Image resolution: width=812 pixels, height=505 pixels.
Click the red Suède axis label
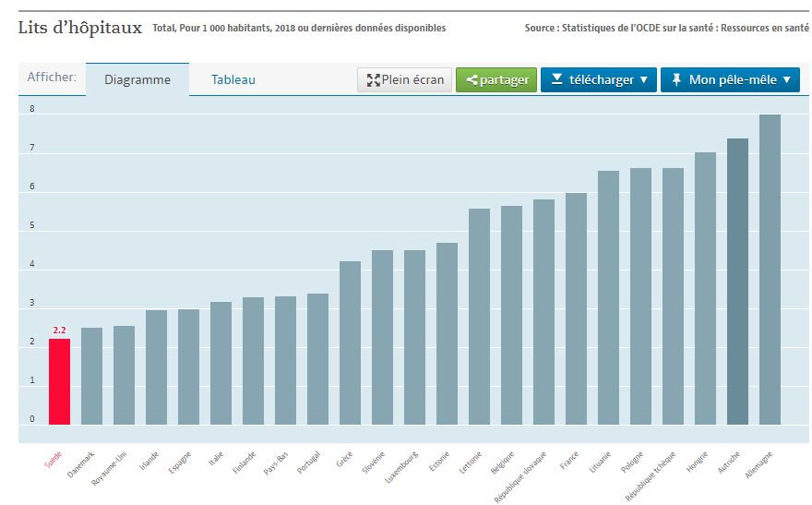pos(53,460)
